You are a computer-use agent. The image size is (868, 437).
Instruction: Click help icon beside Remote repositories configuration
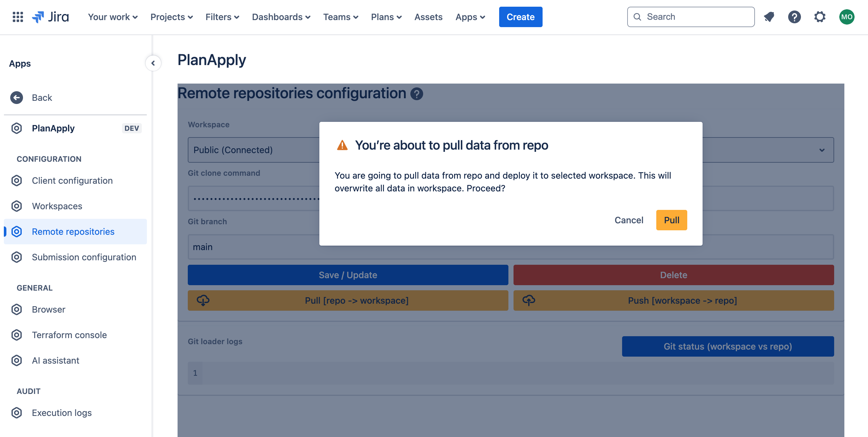[416, 93]
